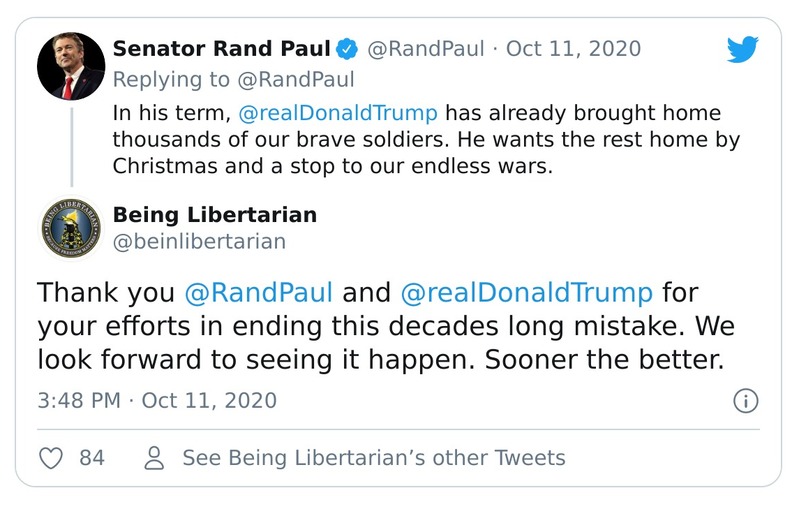
Task: Open the Senator Rand Paul display name
Action: (221, 49)
